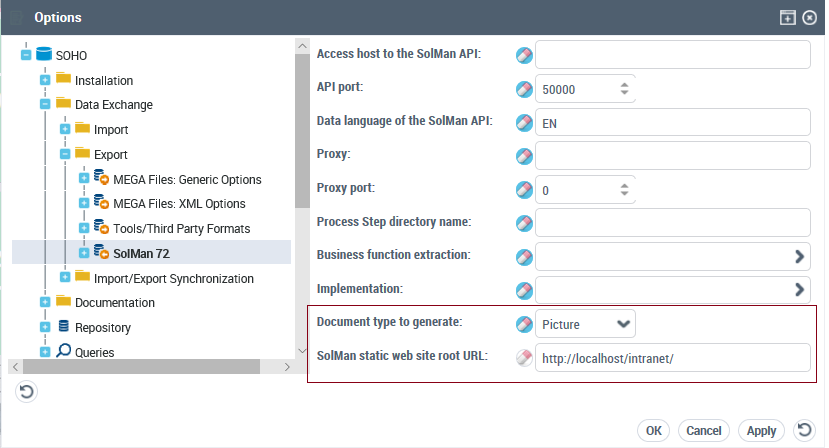
Task: Click the eraser icon for Implementation field
Action: [x=524, y=290]
